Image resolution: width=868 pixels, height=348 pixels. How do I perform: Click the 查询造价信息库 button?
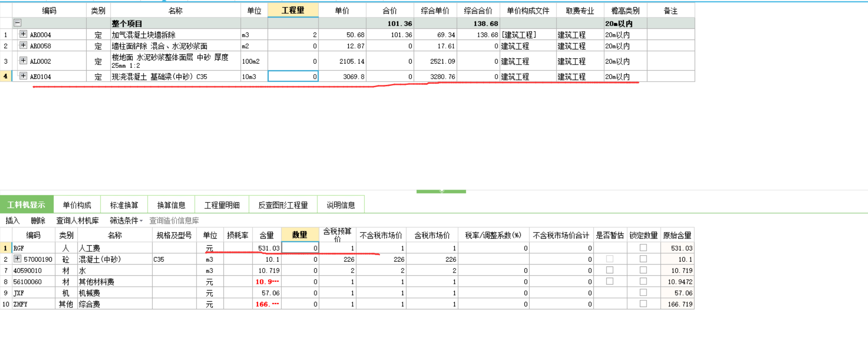[174, 220]
